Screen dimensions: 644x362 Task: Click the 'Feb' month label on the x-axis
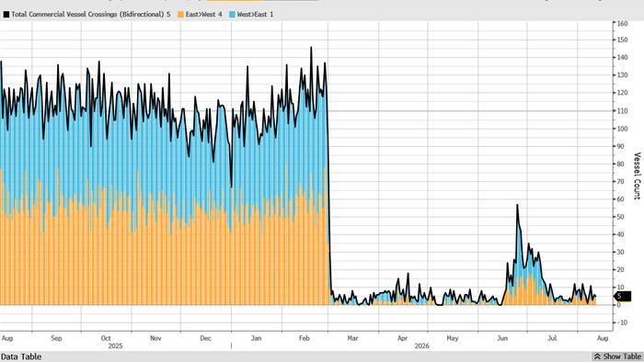(304, 338)
